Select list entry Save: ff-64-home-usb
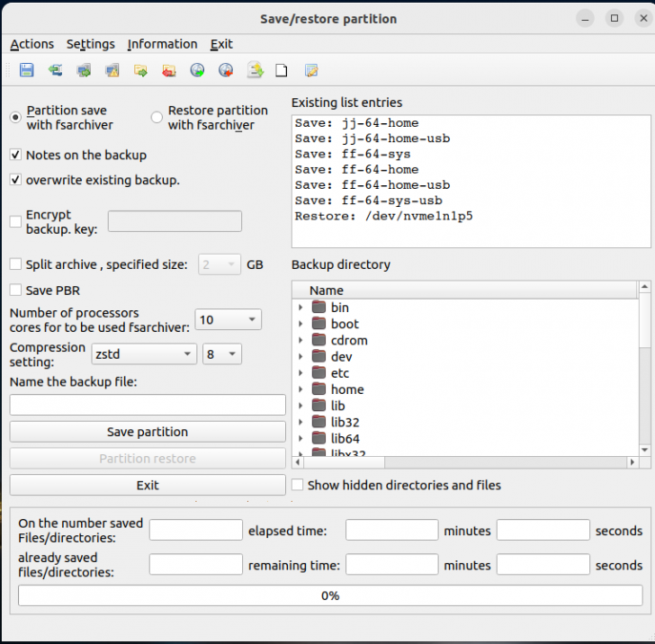This screenshot has height=644, width=655. 471,184
